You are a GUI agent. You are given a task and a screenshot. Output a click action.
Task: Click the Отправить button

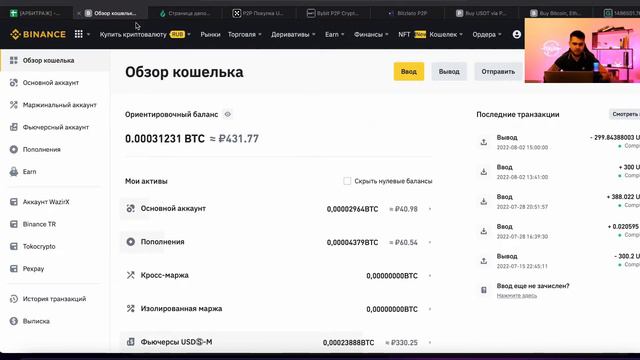[x=498, y=71]
